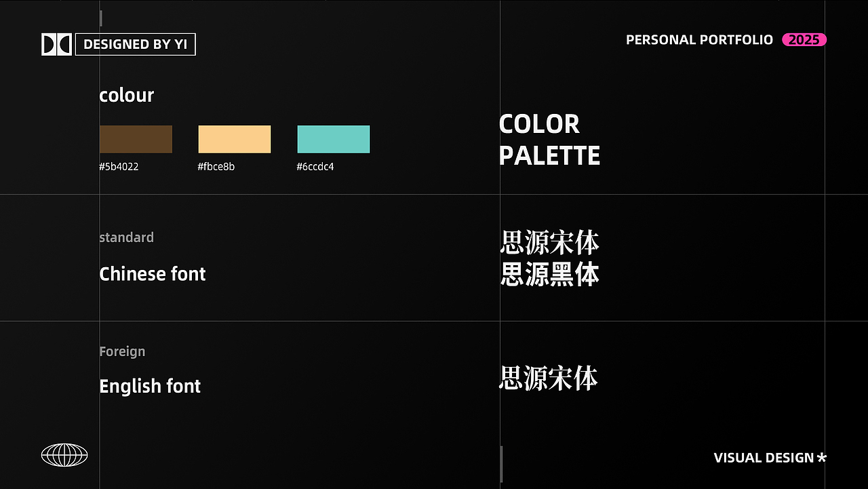
Task: Click the DC logo icon
Action: click(x=56, y=45)
